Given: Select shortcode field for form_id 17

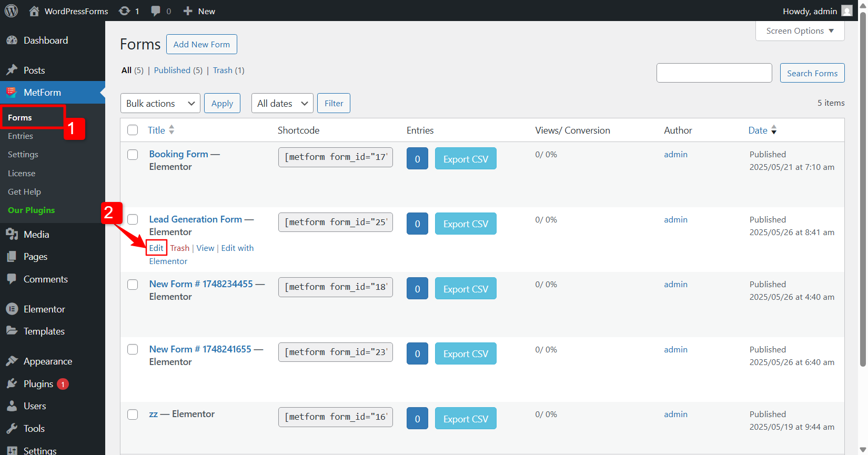Looking at the screenshot, I should click(336, 157).
